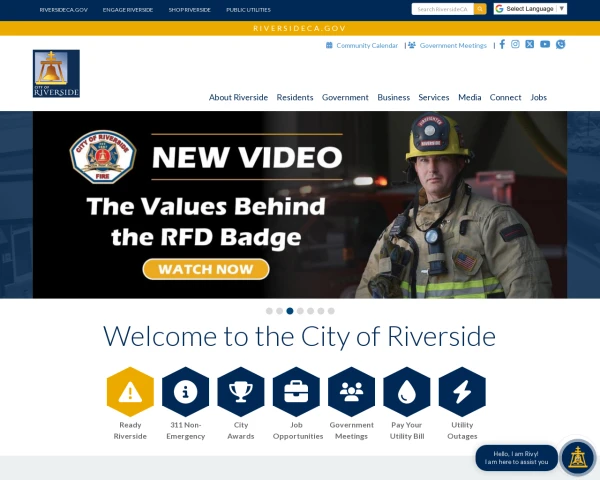This screenshot has height=480, width=600.
Task: Click the Pay Your Utility Bill droplet icon
Action: pyautogui.click(x=407, y=392)
